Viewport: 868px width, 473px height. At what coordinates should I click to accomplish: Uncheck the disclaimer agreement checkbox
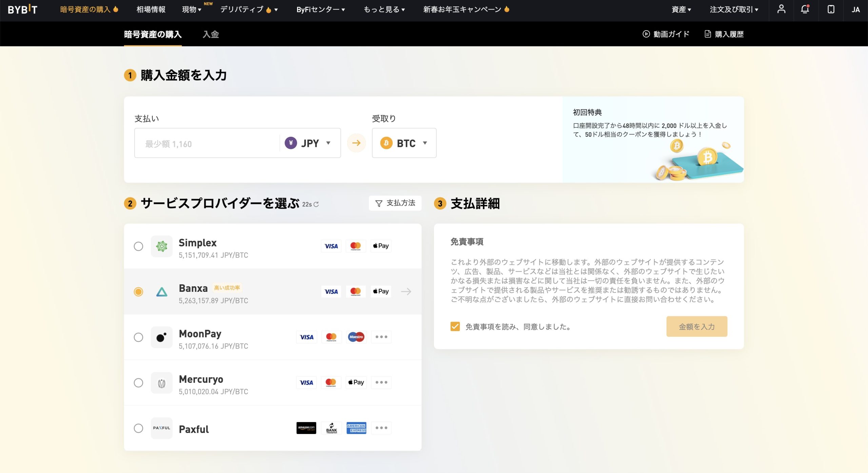pyautogui.click(x=454, y=326)
